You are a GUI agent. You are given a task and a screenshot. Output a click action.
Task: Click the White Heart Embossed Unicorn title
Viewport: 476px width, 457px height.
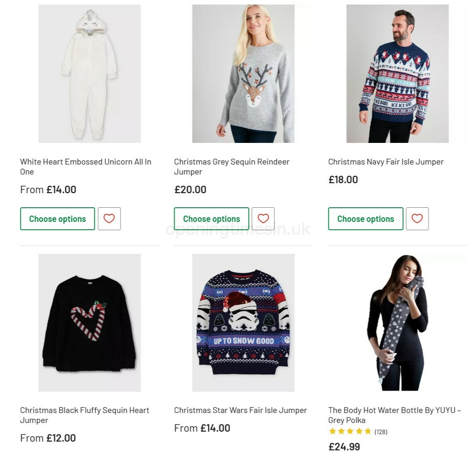pos(86,167)
